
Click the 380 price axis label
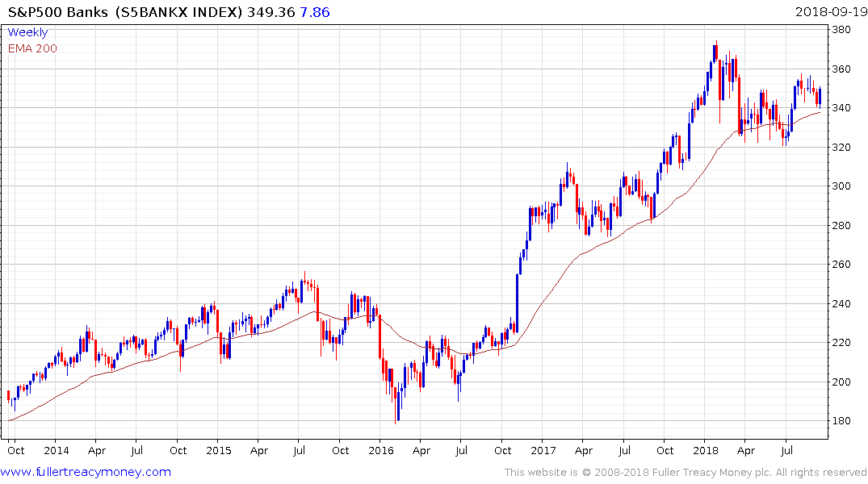point(841,30)
